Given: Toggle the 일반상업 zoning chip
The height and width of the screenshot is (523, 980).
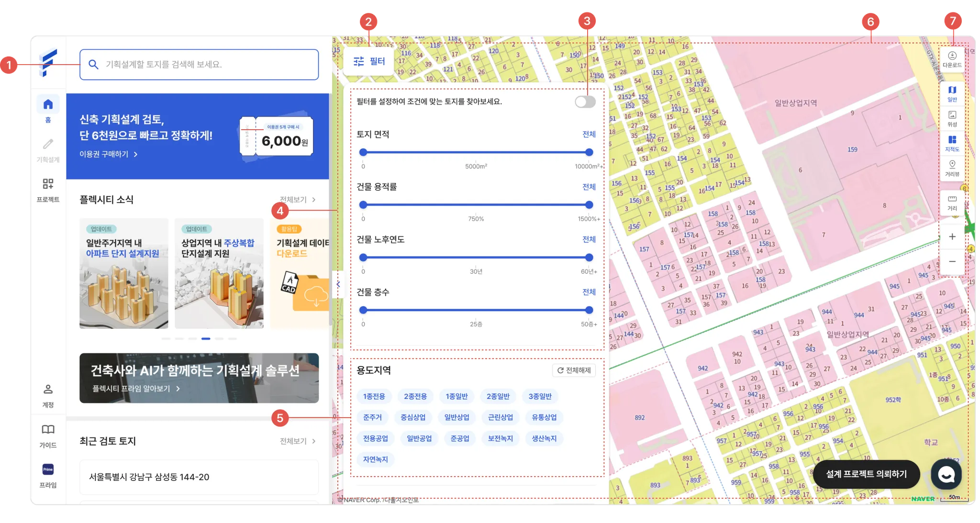Looking at the screenshot, I should [x=457, y=417].
